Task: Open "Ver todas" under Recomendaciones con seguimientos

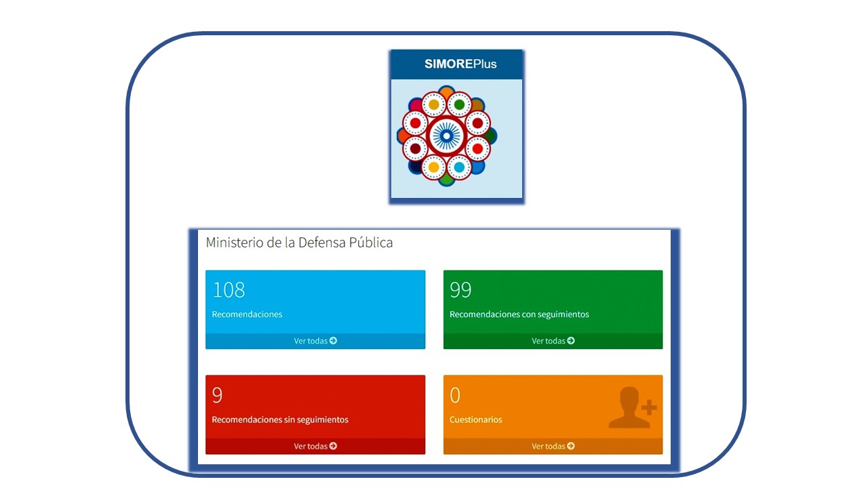Action: point(553,341)
